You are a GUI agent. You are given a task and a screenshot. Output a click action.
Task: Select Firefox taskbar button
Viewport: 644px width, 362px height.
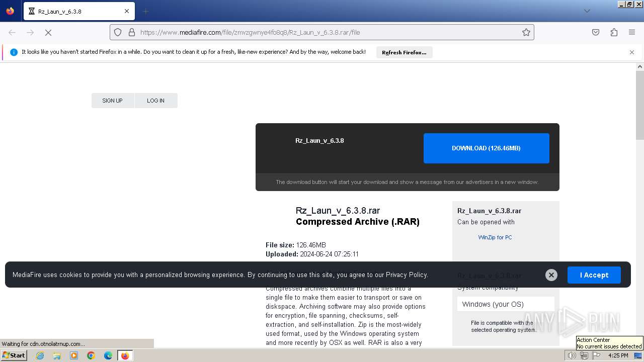pyautogui.click(x=125, y=355)
